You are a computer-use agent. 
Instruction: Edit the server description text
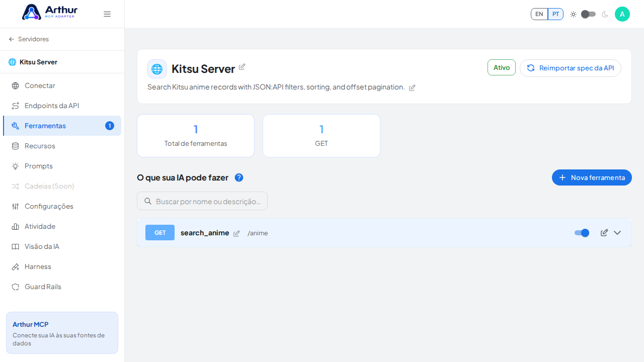412,87
